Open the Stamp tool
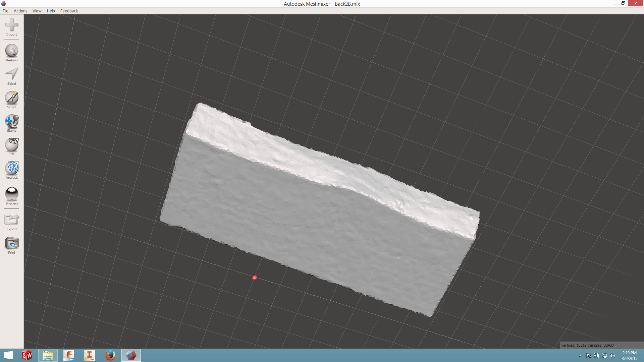Screen dimensions: 644x362 click(12, 123)
